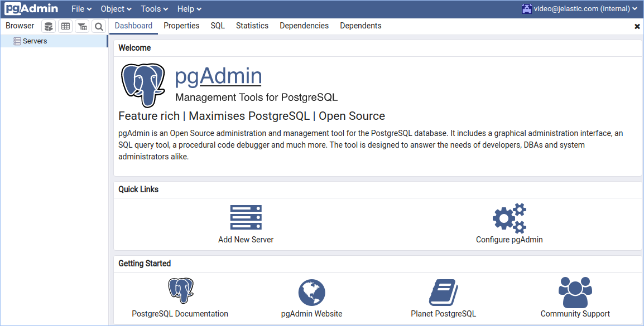Click the Query Tool icon in the Browser toolbar
The image size is (644, 326).
click(x=49, y=27)
